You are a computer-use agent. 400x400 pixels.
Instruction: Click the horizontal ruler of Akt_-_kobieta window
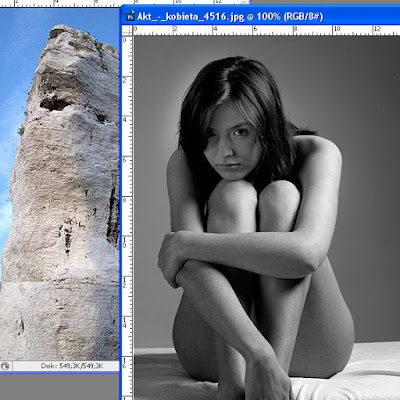click(x=266, y=30)
